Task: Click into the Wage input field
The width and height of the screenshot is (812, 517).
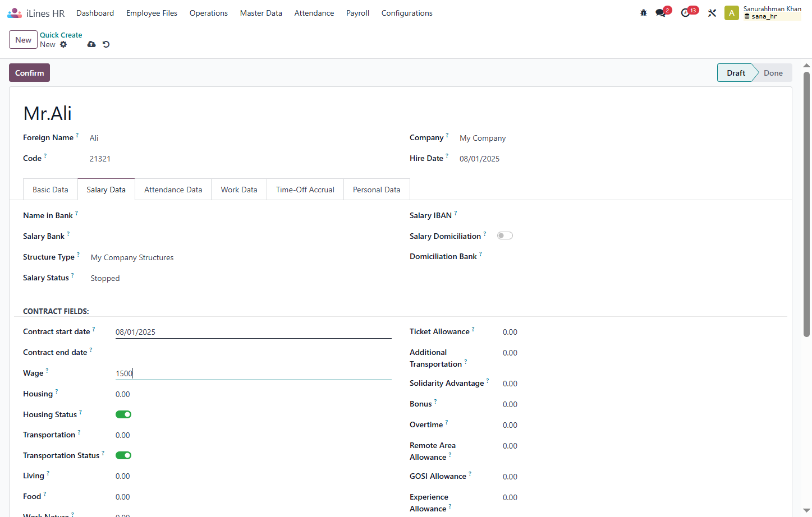Action: pos(253,373)
